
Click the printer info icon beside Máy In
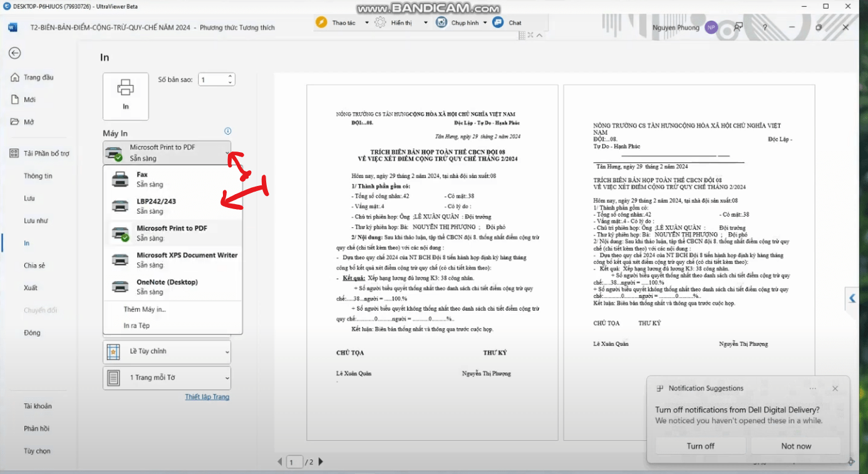coord(228,131)
